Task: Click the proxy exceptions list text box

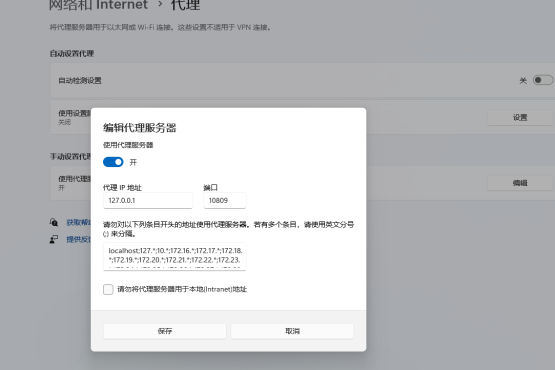Action: click(x=174, y=257)
